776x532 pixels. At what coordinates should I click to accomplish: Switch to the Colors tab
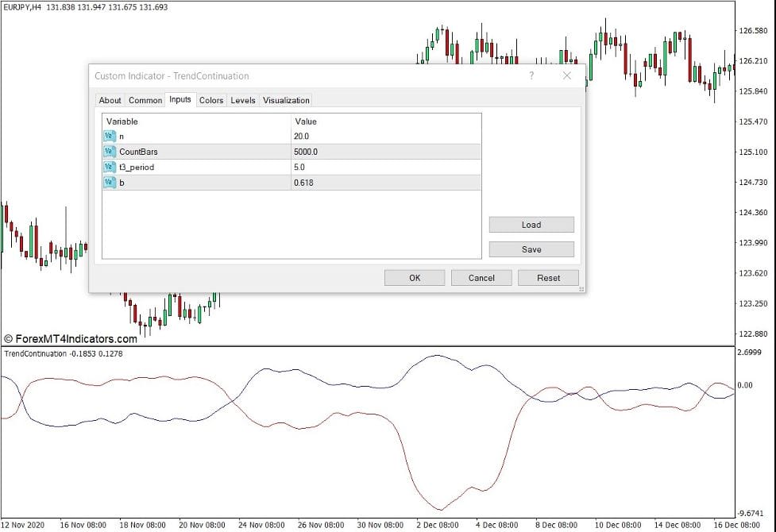click(x=210, y=100)
